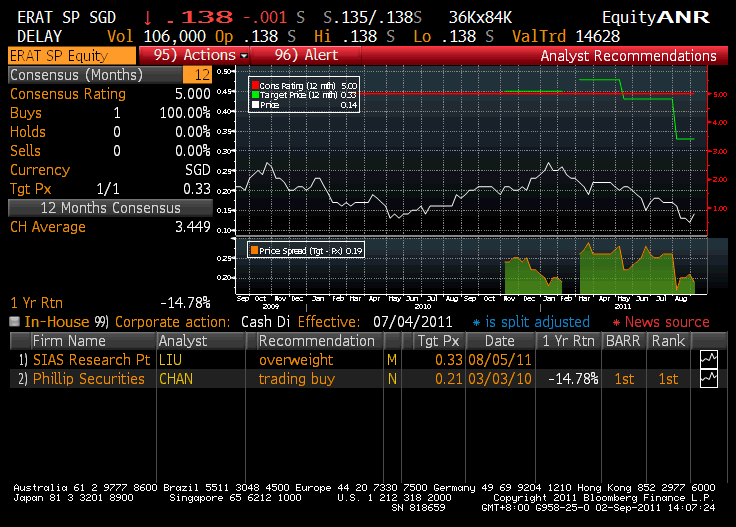736x527 pixels.
Task: Sort by Date column header
Action: tap(499, 341)
